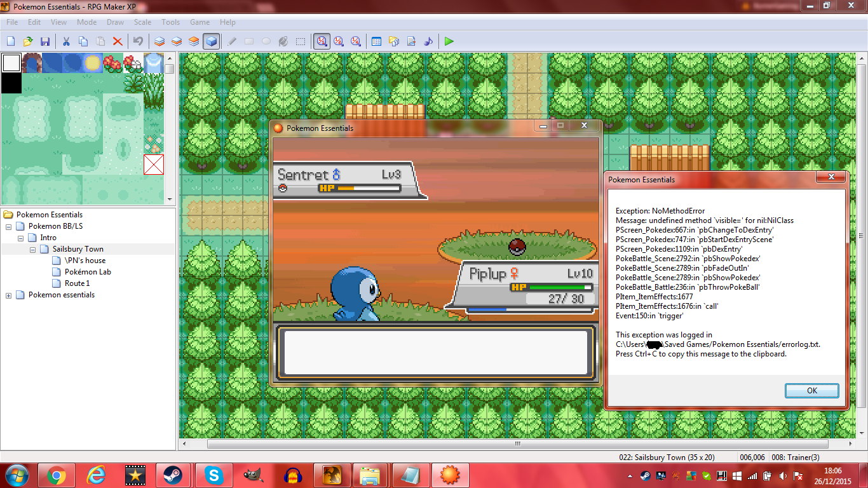Click the volume speaker tray icon
This screenshot has height=488, width=868.
tap(782, 475)
